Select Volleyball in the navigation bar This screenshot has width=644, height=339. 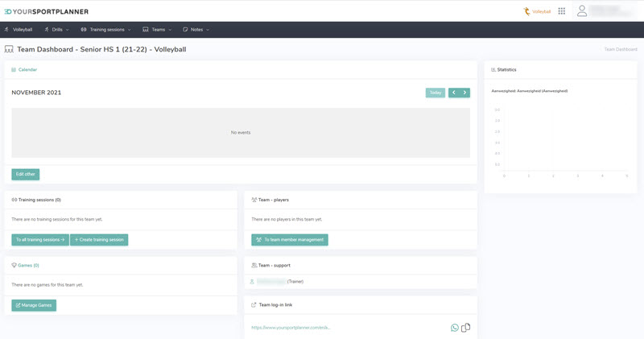19,30
